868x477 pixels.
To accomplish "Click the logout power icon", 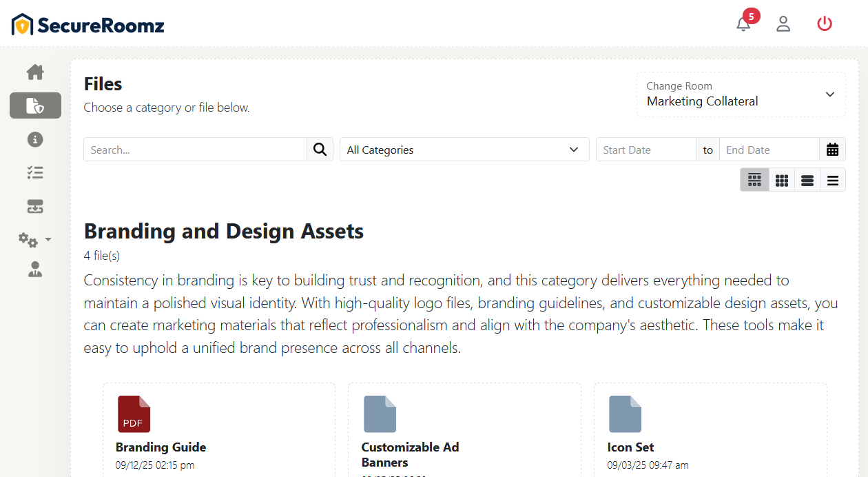I will 825,23.
